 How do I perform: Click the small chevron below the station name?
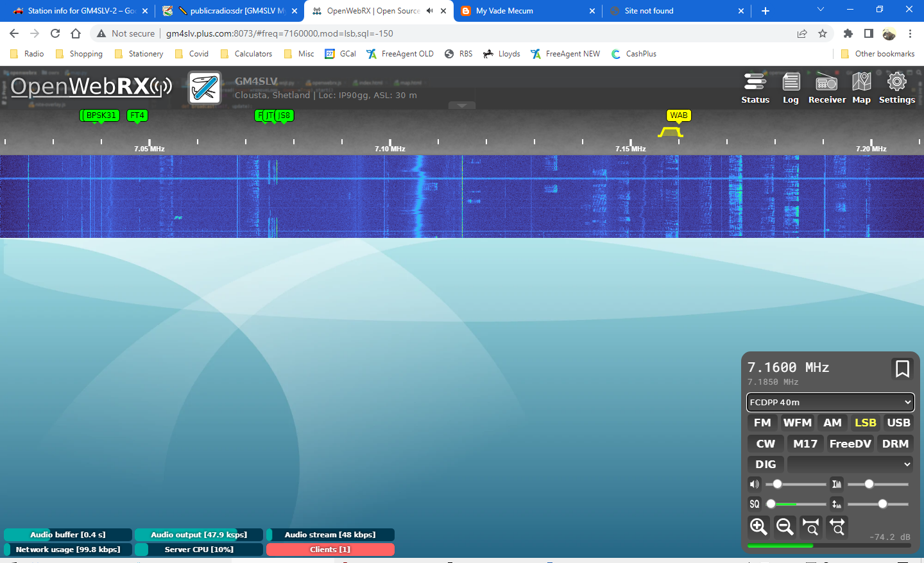point(461,105)
